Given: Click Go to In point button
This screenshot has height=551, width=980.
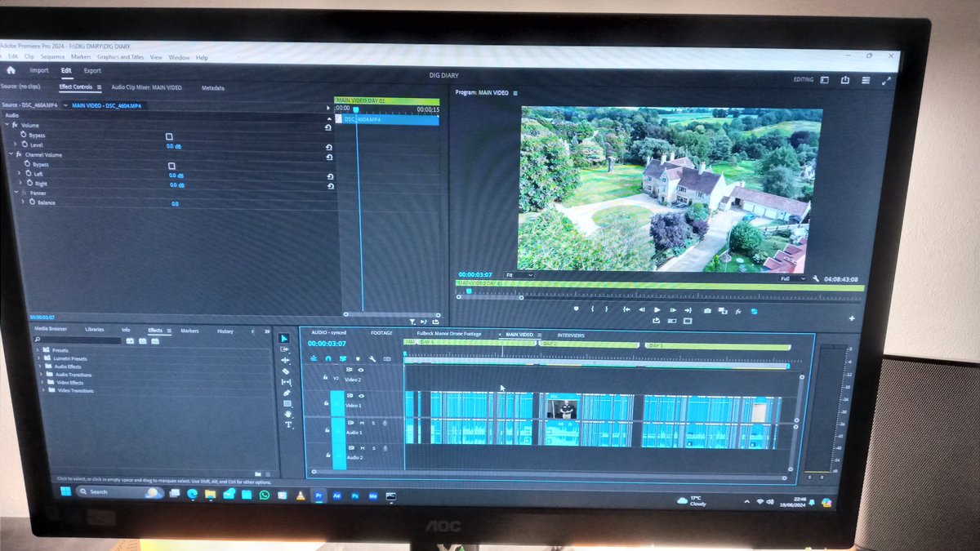Looking at the screenshot, I should click(626, 310).
